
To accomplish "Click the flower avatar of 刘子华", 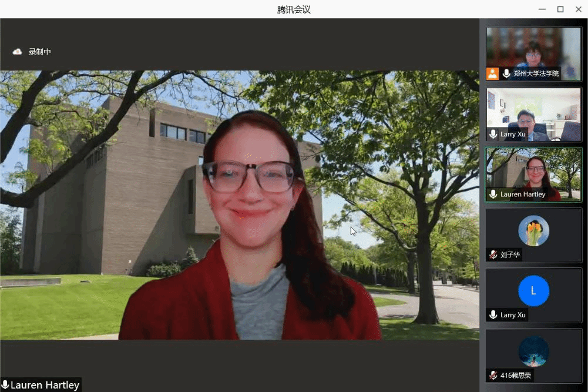I will [533, 231].
